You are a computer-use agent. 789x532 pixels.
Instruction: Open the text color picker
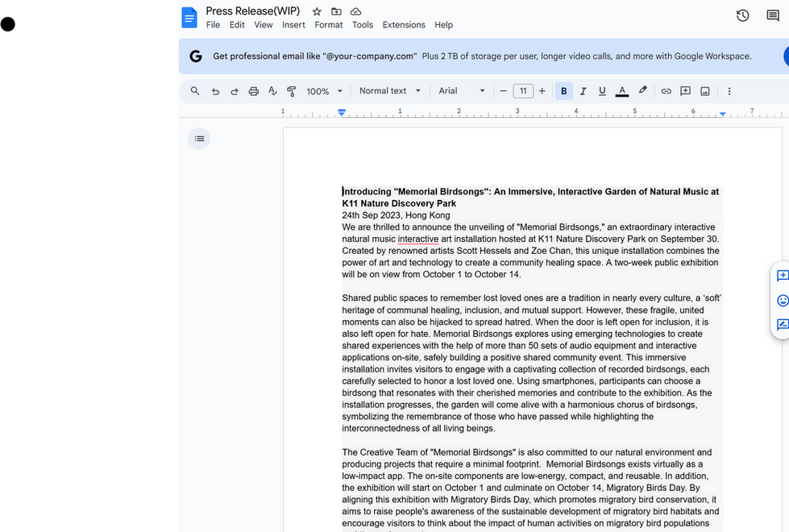(622, 91)
